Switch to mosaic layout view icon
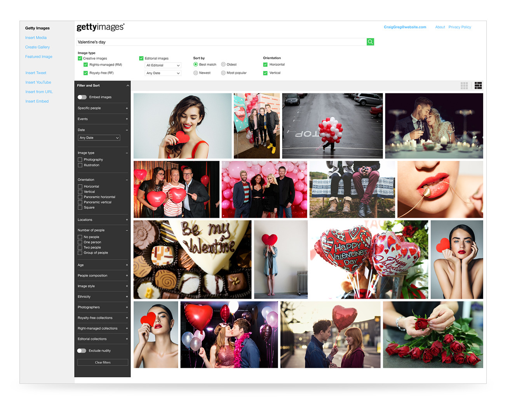 [478, 85]
